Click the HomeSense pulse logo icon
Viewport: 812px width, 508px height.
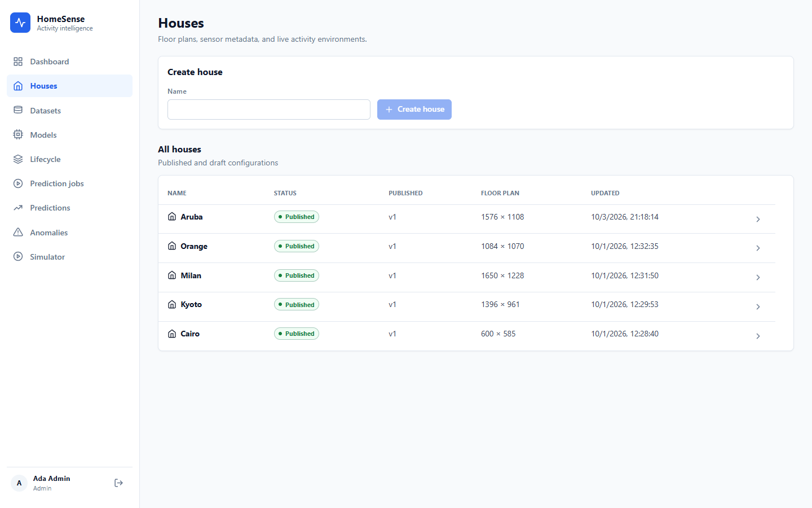pos(20,23)
